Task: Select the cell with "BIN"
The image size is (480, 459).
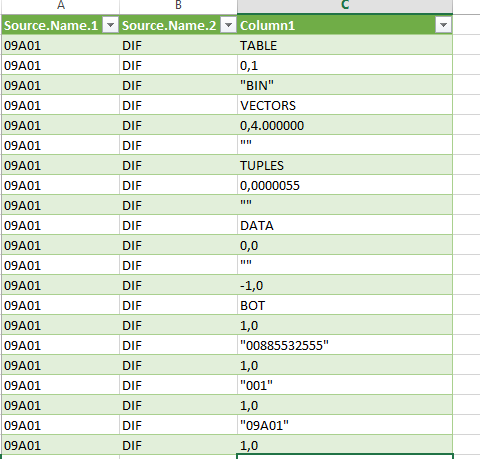Action: [x=345, y=85]
